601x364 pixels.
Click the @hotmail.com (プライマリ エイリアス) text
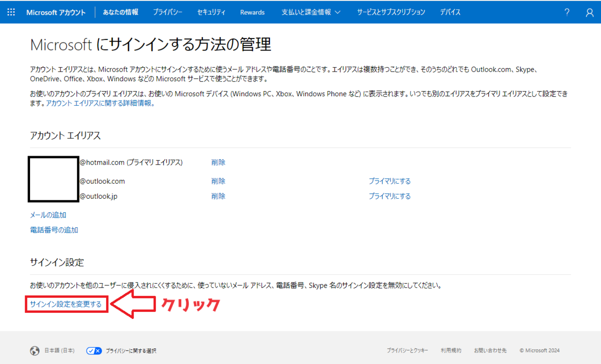tap(131, 162)
